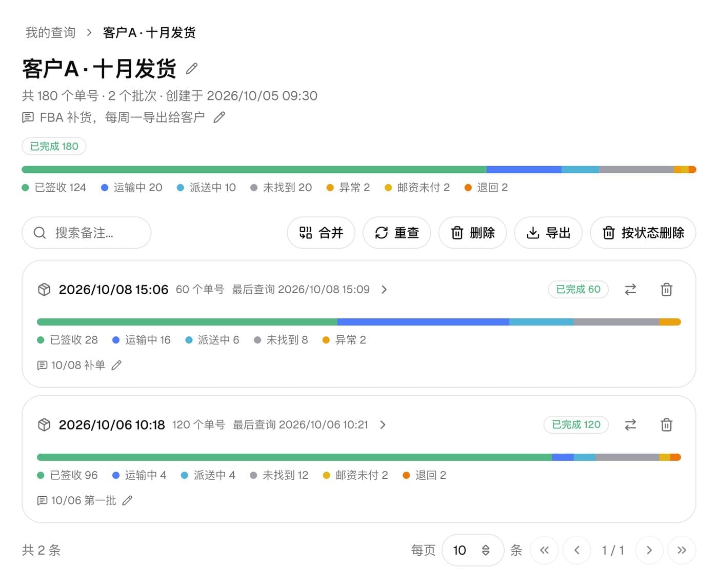Delete the 2026/10/06 10:18 batch via trash icon
718x588 pixels.
point(666,425)
